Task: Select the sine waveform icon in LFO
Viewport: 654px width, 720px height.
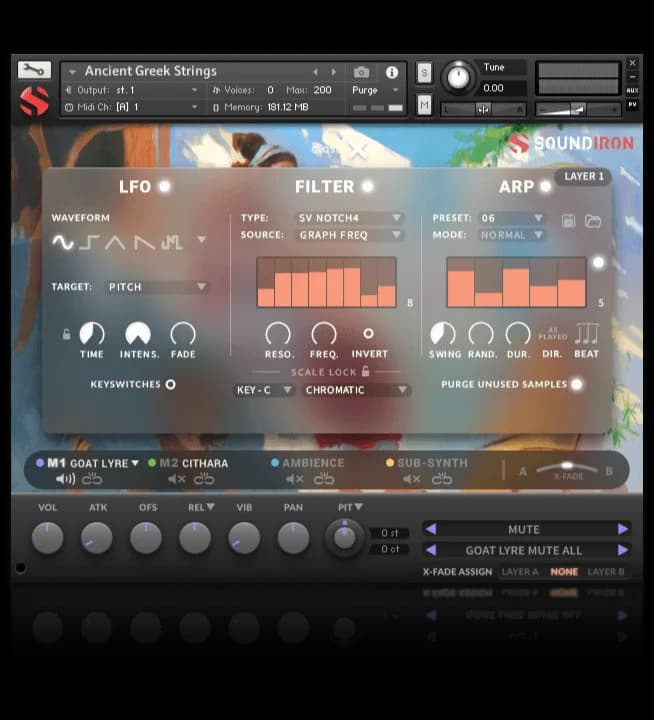Action: tap(63, 242)
